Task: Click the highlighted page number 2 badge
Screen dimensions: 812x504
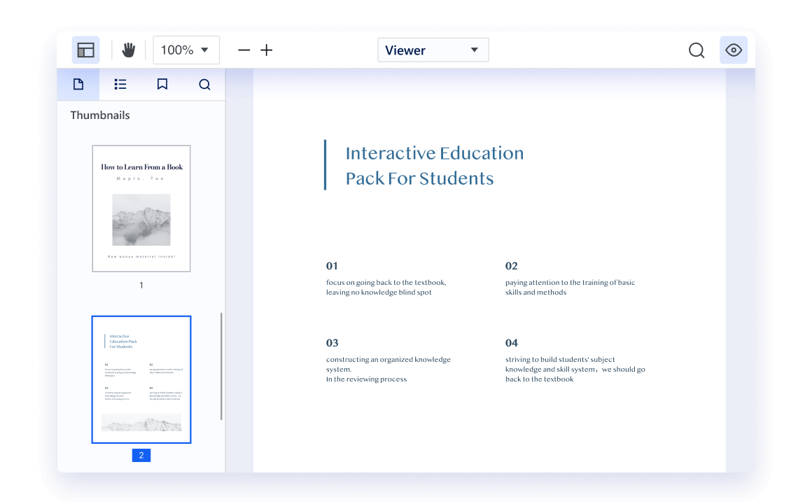Action: coord(141,455)
